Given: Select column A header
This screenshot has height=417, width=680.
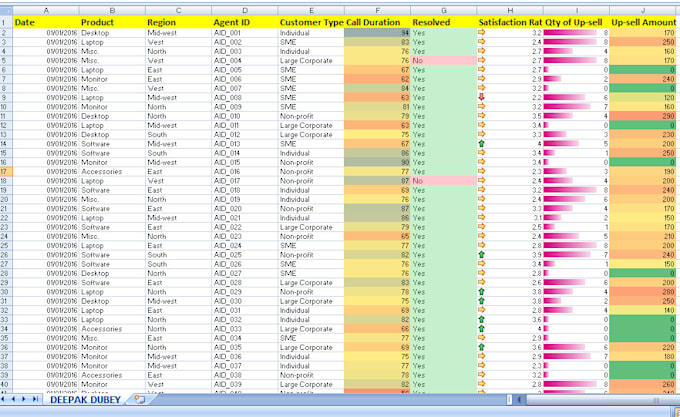Looking at the screenshot, I should 46,10.
